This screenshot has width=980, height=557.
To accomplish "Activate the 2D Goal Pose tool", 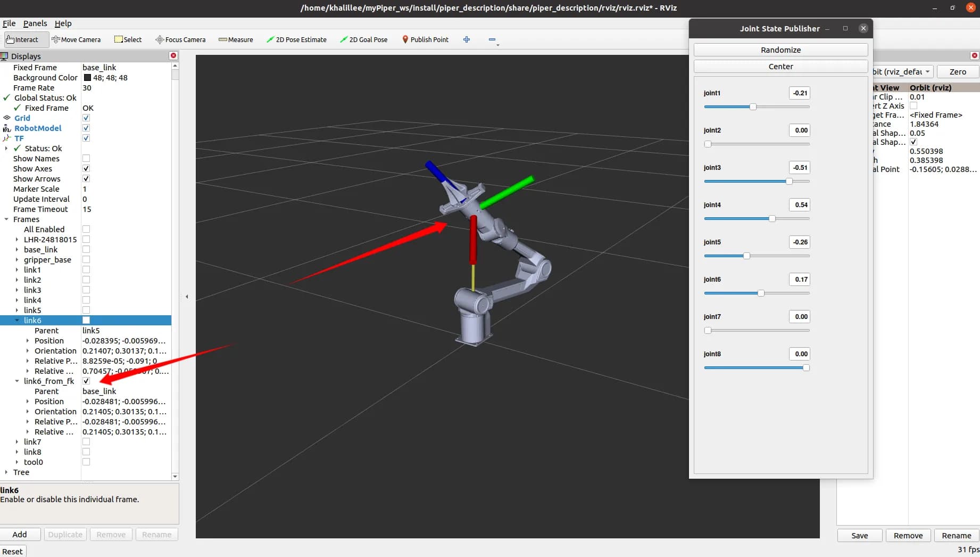I will (363, 39).
